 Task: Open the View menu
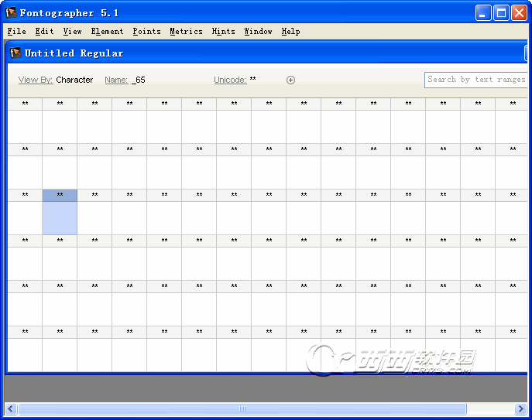[72, 31]
